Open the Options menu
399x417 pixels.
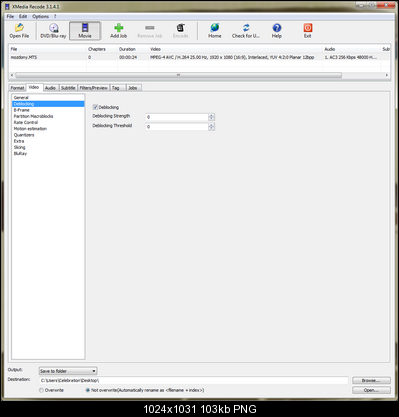click(40, 16)
